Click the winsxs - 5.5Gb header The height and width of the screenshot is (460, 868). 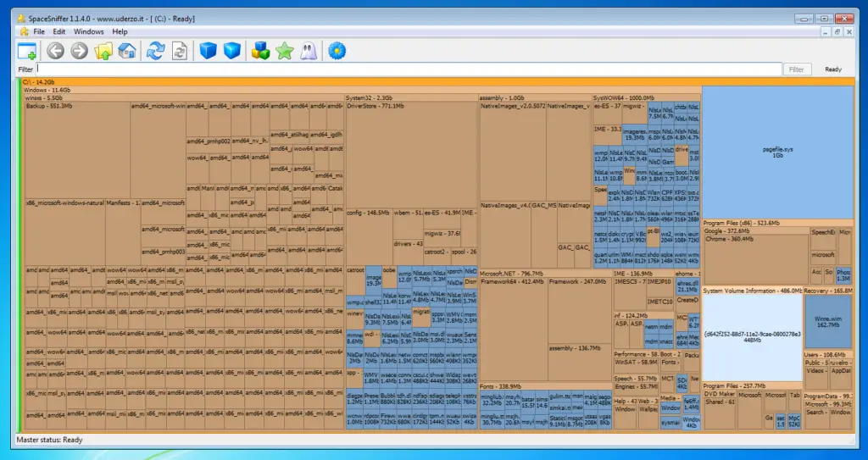[184, 97]
